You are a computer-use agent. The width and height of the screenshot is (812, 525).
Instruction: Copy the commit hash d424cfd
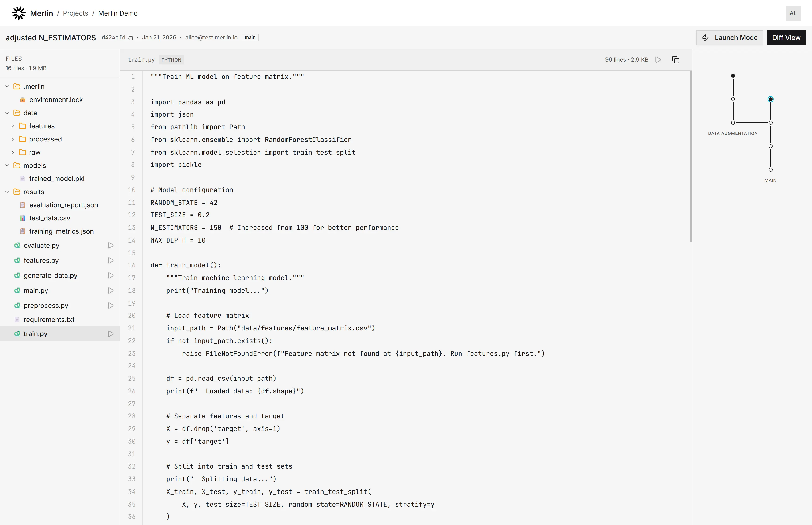(130, 38)
